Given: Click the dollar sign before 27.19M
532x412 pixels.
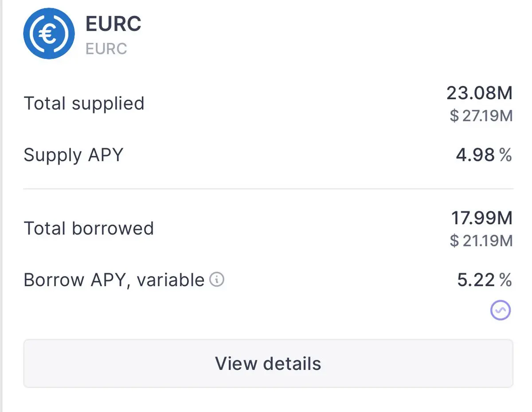Looking at the screenshot, I should click(x=454, y=116).
